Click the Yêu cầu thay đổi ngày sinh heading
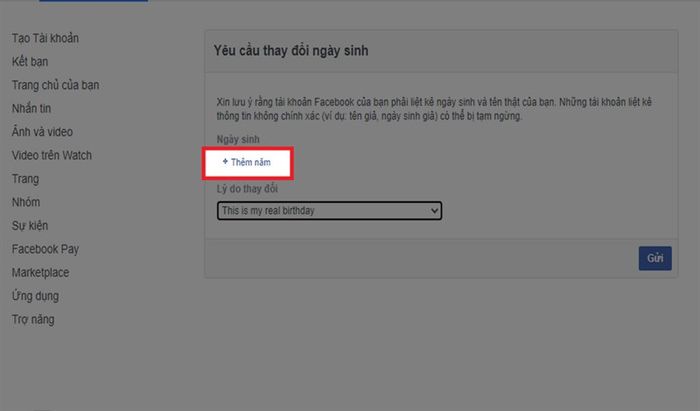 click(291, 51)
